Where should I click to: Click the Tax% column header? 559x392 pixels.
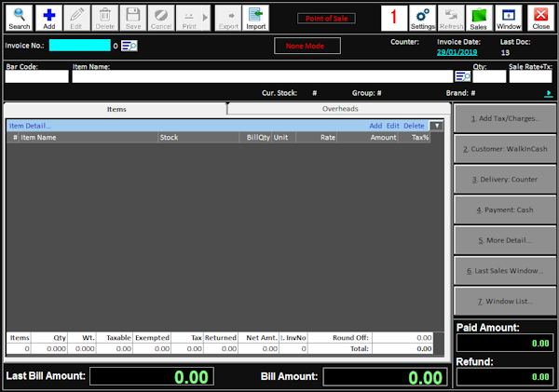pos(415,138)
